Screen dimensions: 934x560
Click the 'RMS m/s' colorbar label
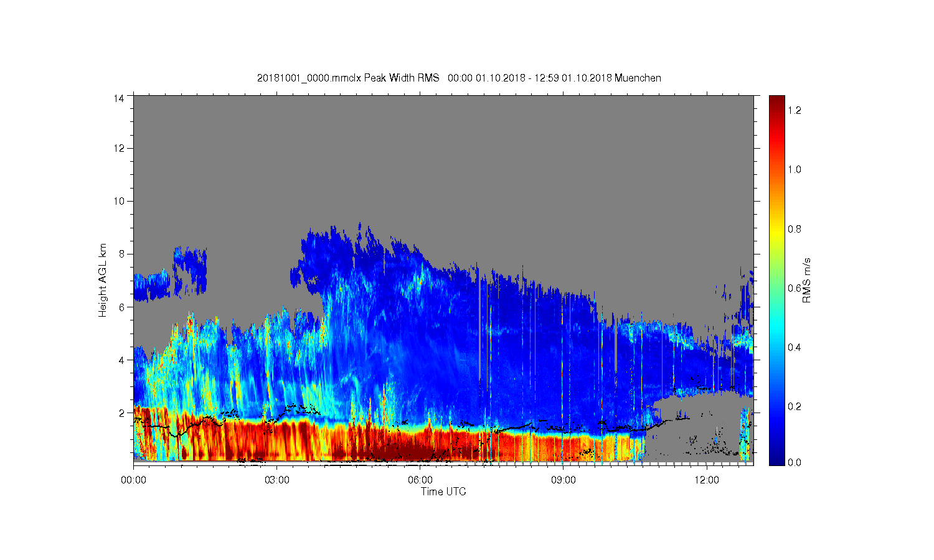806,280
